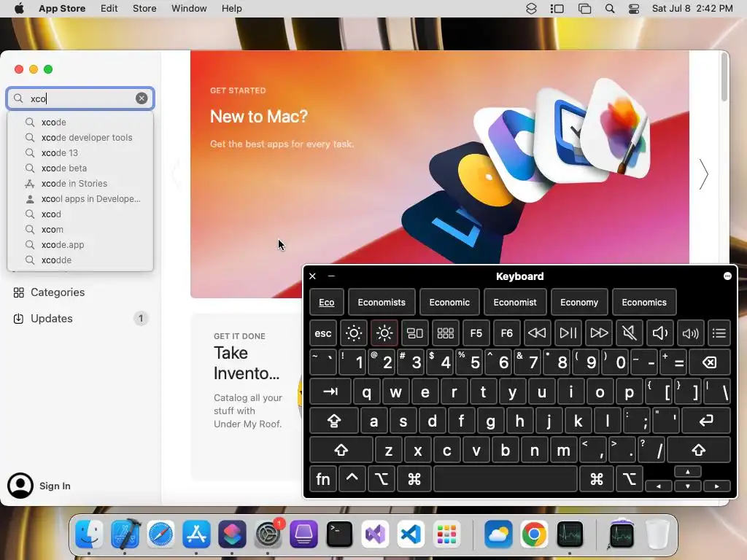Open the "New to Mac?" featured banner
The image size is (747, 560).
click(439, 174)
